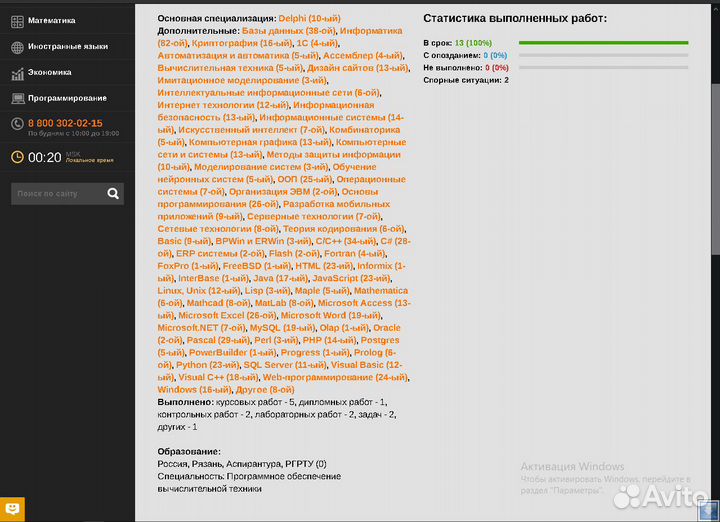Open the Базы данных (38-ой) link
Image resolution: width=720 pixels, height=522 pixels.
point(288,31)
